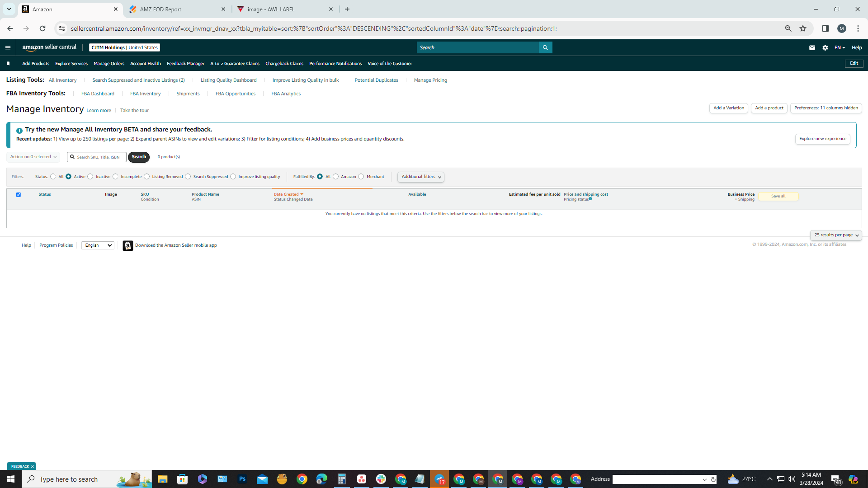Select Fulfilled By Merchant radio
The width and height of the screenshot is (868, 488).
point(361,177)
